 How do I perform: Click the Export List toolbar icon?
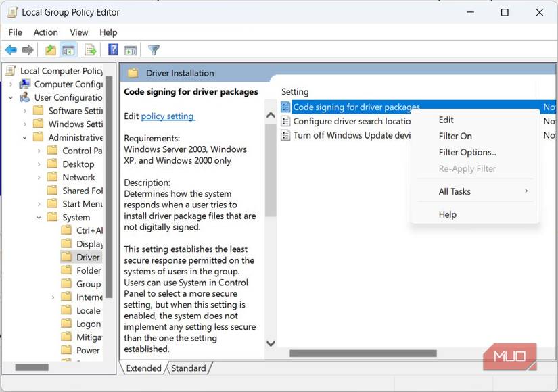90,49
